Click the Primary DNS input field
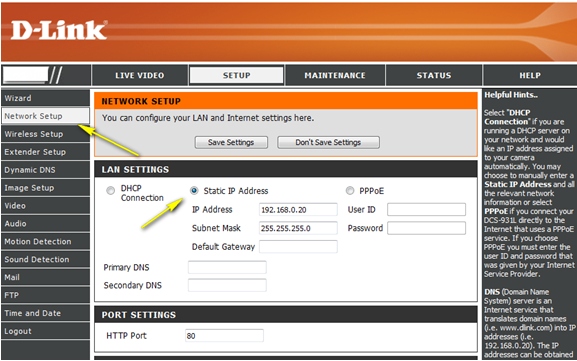Screen dimensions: 577x361 tap(227, 267)
